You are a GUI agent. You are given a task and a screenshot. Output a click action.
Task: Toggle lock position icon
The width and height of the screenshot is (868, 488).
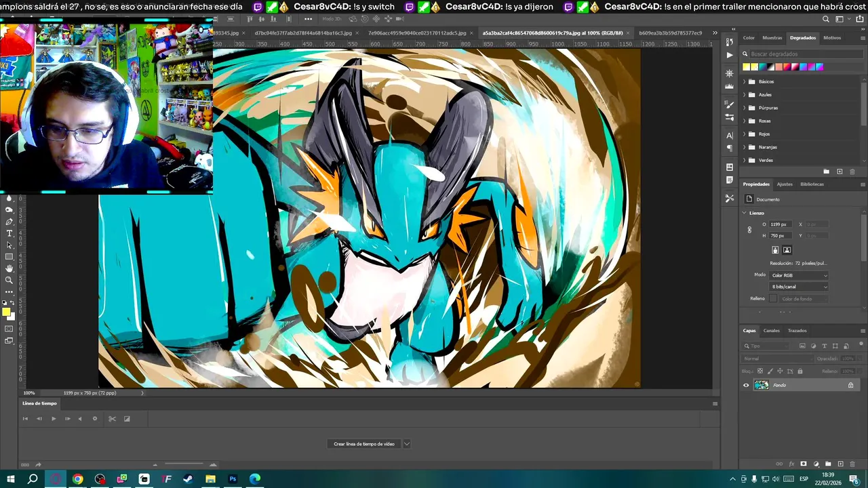780,371
